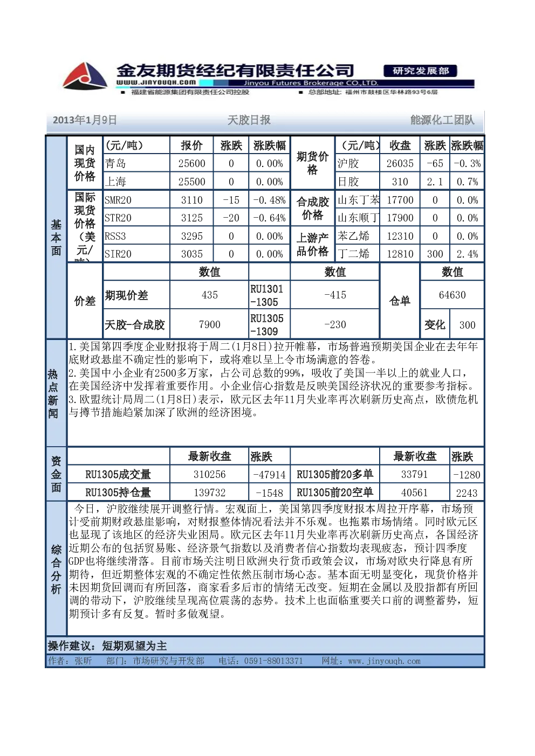This screenshot has width=535, height=756.
Task: Select the RU1305成交量 row label
Action: click(118, 474)
